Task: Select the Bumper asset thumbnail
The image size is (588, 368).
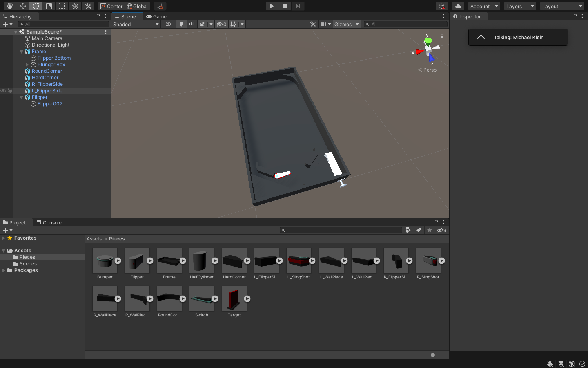Action: pyautogui.click(x=105, y=260)
